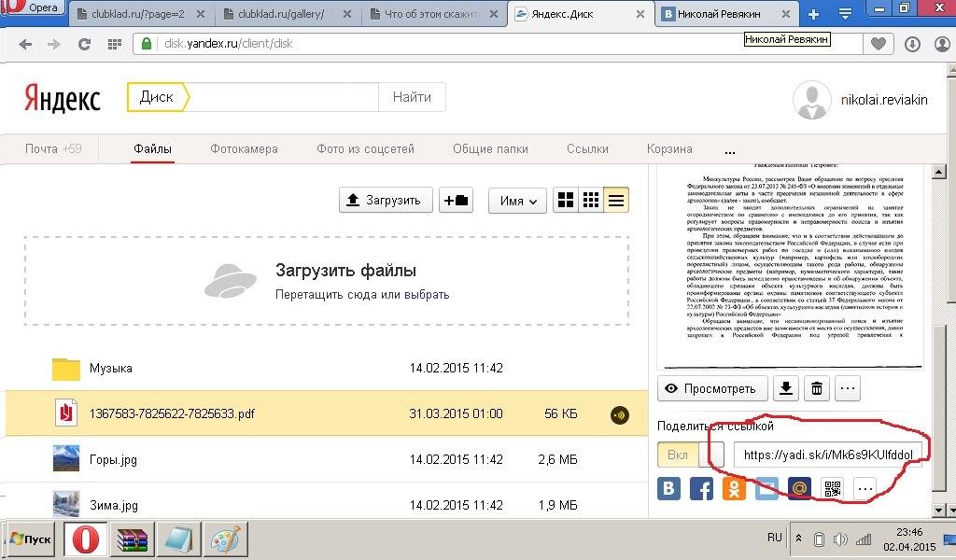The height and width of the screenshot is (560, 956).
Task: Open the Windows Пуск start button
Action: click(32, 539)
